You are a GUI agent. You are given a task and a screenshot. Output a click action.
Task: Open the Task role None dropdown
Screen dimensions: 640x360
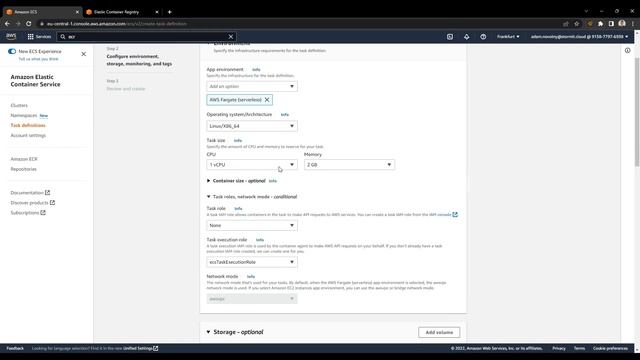[x=252, y=225]
